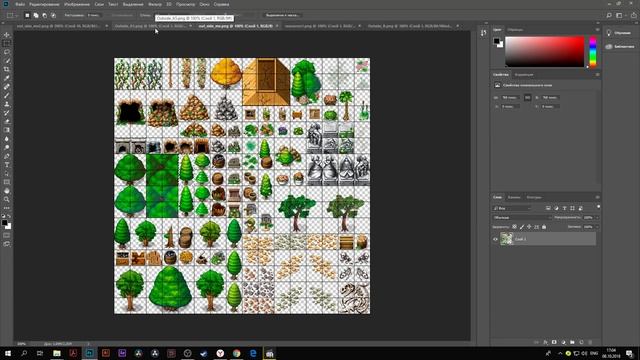This screenshot has height=360, width=640.
Task: Select the Move tool
Action: pos(7,35)
